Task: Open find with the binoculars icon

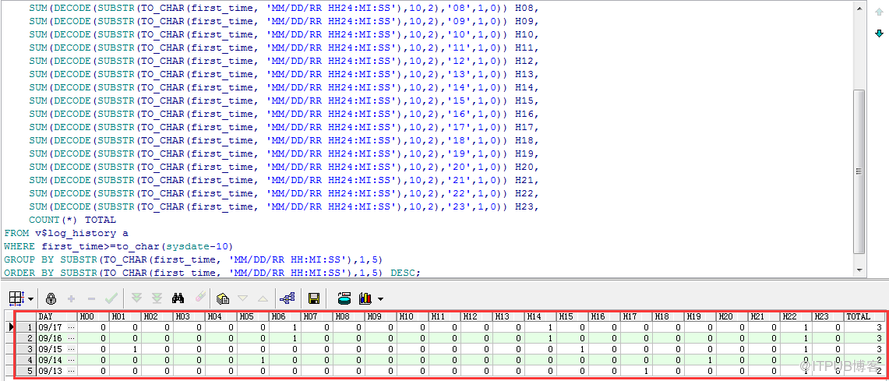Action: tap(179, 298)
